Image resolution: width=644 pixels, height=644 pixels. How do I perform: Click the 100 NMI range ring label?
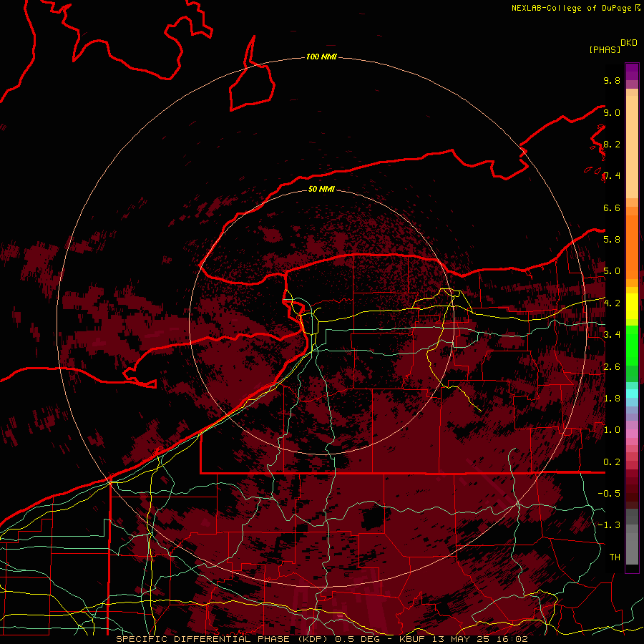tap(321, 57)
